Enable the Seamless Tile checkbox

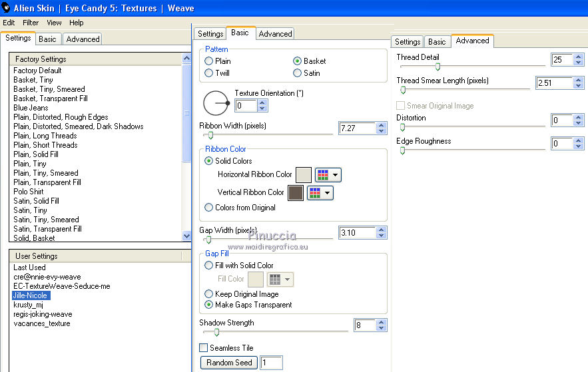tap(204, 348)
